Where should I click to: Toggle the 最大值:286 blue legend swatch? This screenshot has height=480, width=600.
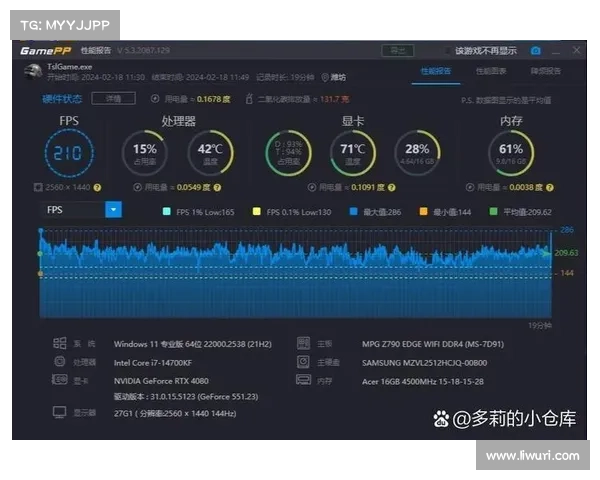point(354,211)
